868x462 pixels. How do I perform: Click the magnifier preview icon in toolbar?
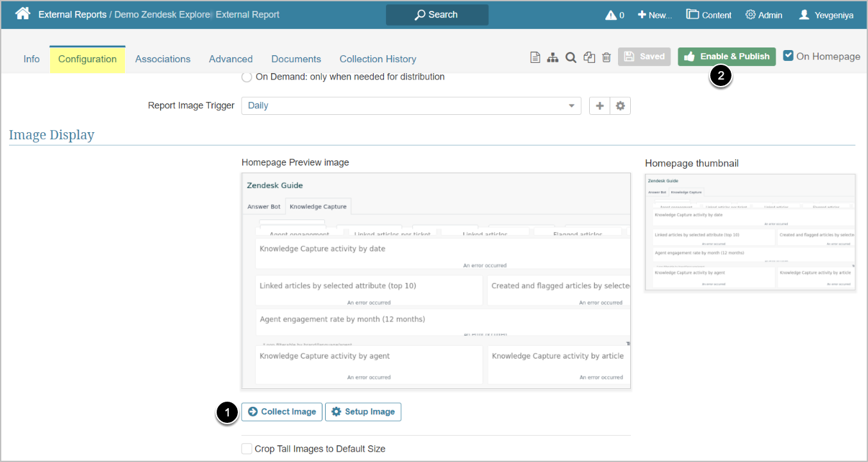coord(571,57)
